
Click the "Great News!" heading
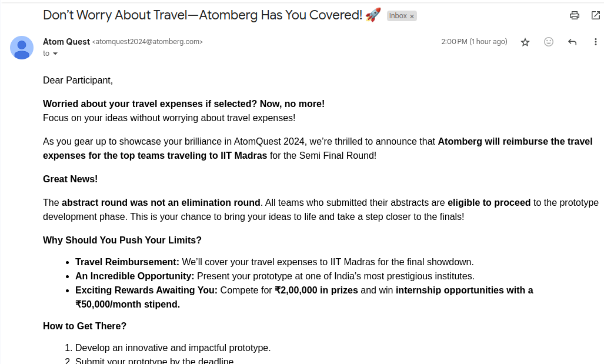click(x=70, y=179)
